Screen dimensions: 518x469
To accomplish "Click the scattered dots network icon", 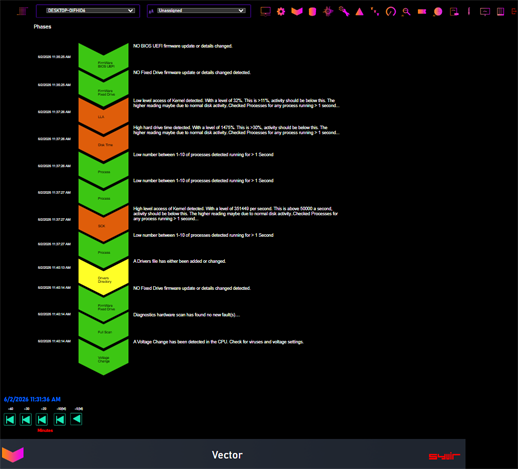I will (x=375, y=12).
